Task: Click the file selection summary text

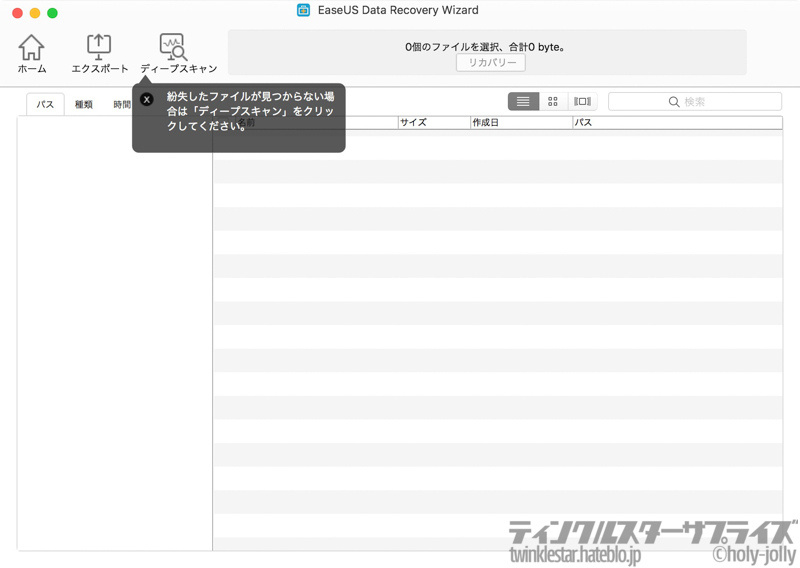Action: pyautogui.click(x=485, y=47)
